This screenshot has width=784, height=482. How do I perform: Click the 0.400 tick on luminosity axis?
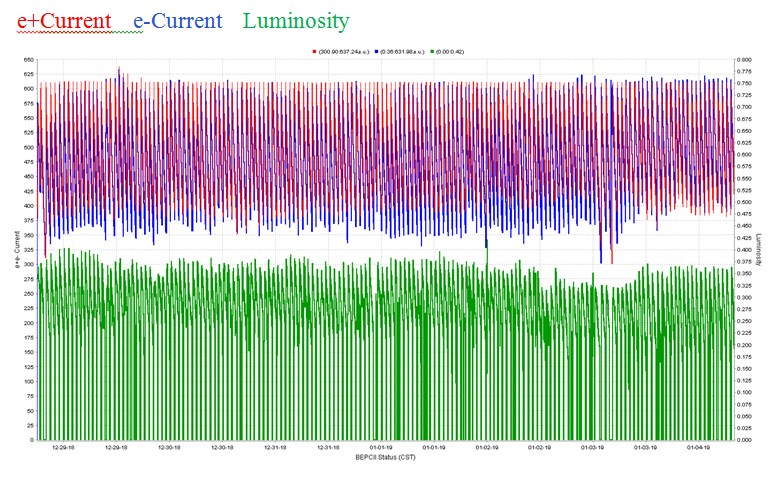[744, 250]
